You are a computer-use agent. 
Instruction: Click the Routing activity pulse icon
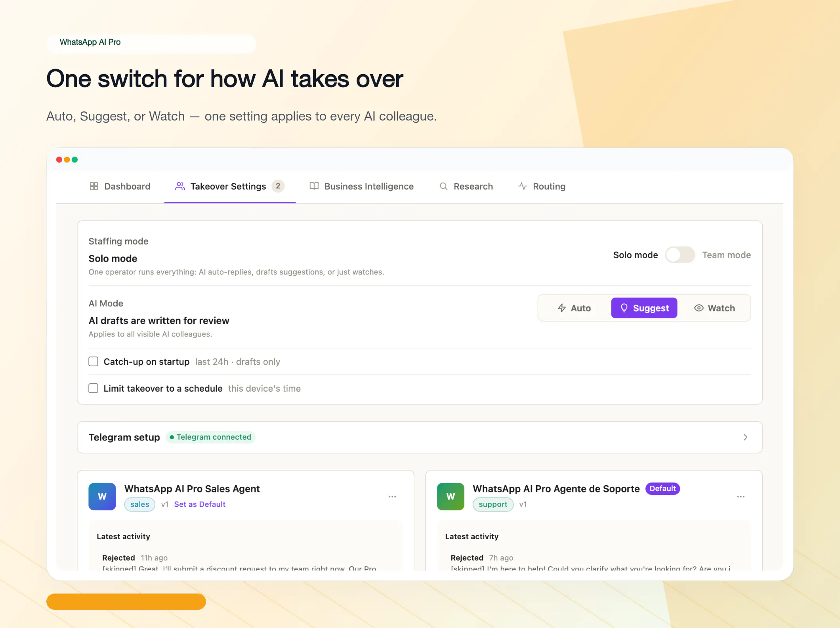coord(523,186)
